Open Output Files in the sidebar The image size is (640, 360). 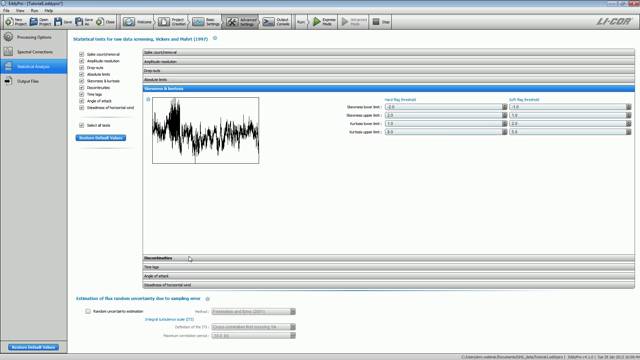pyautogui.click(x=34, y=81)
